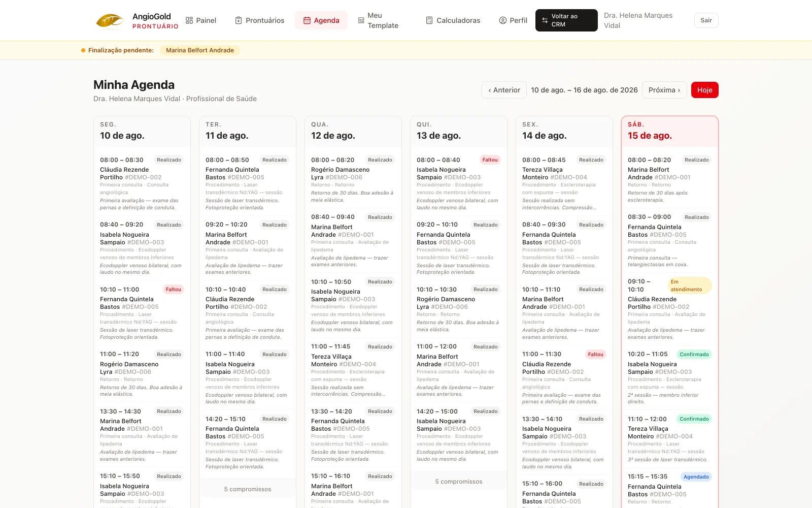Click the swap arrows icon in Voltar ao CRM
This screenshot has height=508, width=812.
coord(545,20)
